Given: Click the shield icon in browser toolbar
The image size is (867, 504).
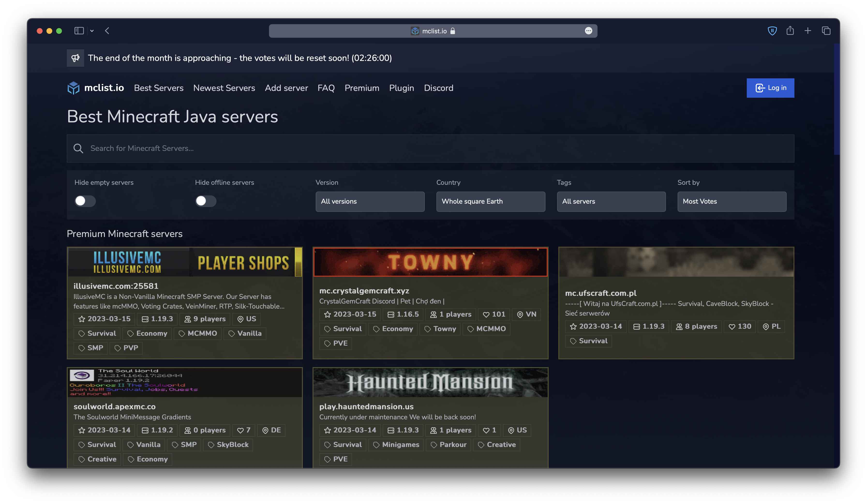Looking at the screenshot, I should pos(772,31).
